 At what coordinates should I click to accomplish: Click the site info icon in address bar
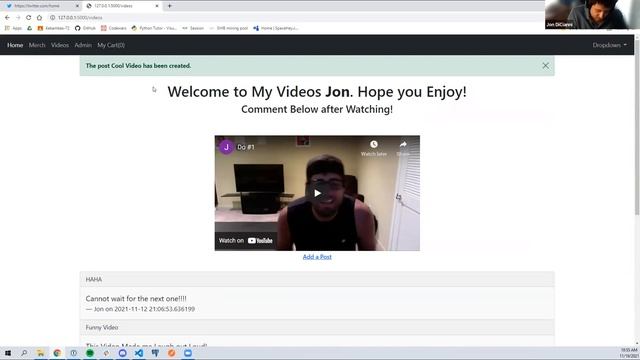click(x=52, y=18)
